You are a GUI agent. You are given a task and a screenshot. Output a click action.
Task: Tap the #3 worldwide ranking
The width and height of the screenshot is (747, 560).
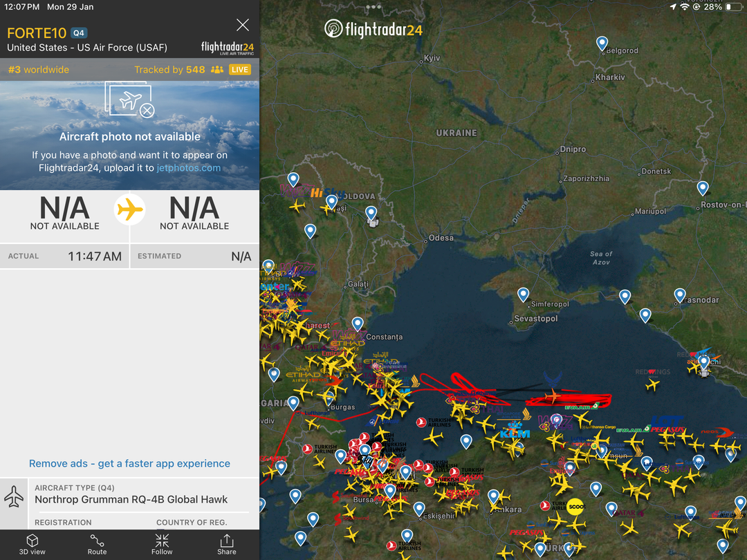click(x=39, y=70)
